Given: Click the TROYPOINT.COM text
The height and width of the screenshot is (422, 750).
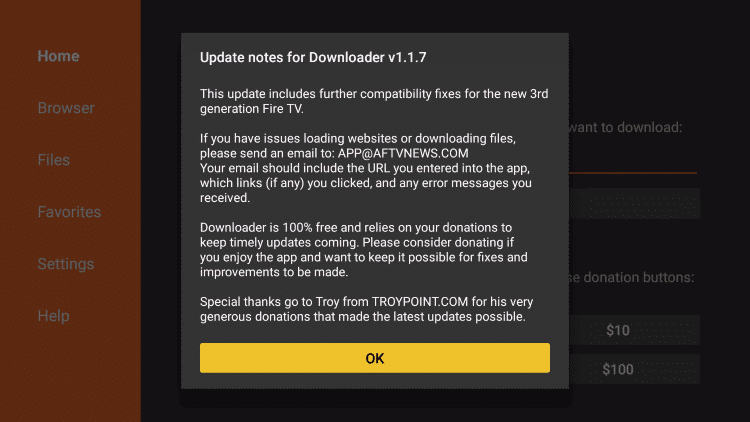Looking at the screenshot, I should coord(420,302).
